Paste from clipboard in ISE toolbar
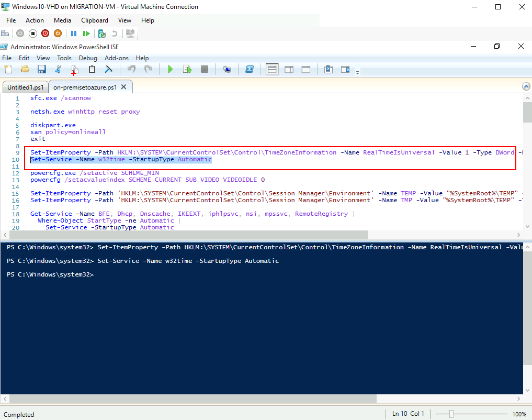The height and width of the screenshot is (420, 532). [92, 69]
